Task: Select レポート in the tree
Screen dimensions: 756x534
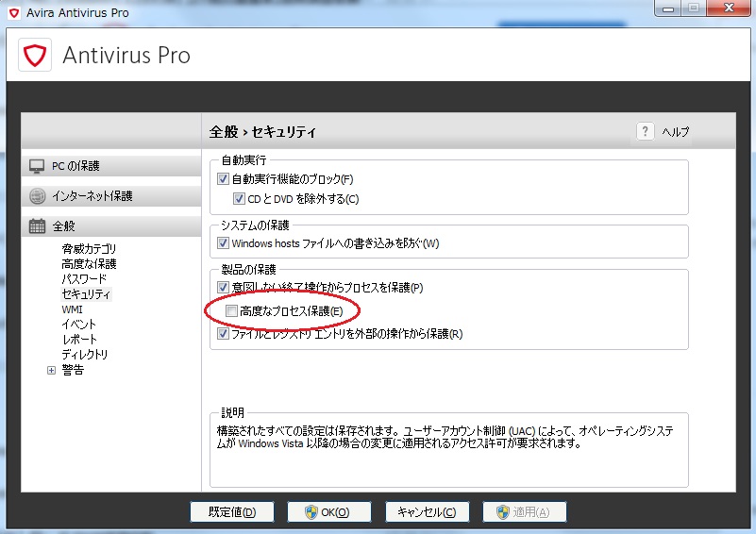Action: point(79,340)
